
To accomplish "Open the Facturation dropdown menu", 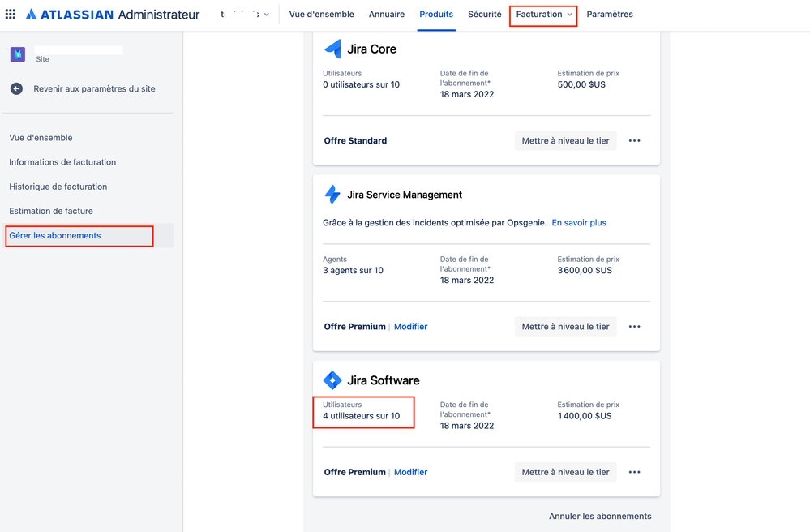I will coord(543,15).
